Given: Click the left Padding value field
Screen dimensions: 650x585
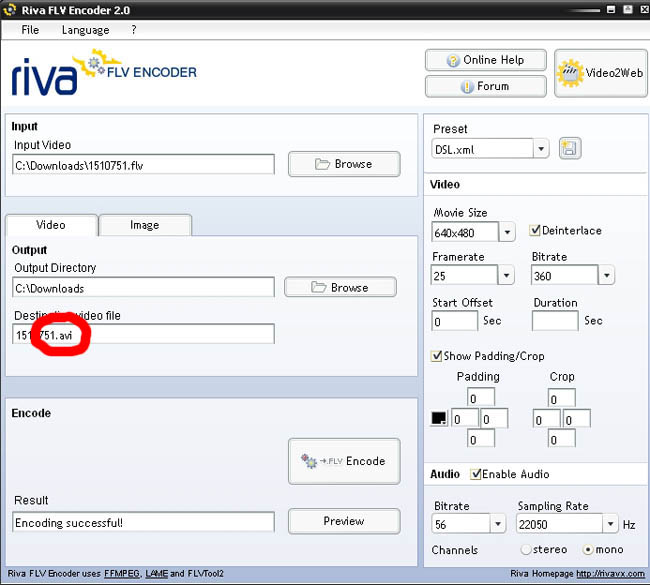Looking at the screenshot, I should 465,418.
